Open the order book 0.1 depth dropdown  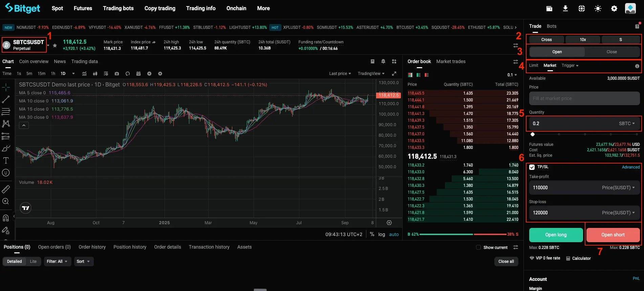coord(512,75)
